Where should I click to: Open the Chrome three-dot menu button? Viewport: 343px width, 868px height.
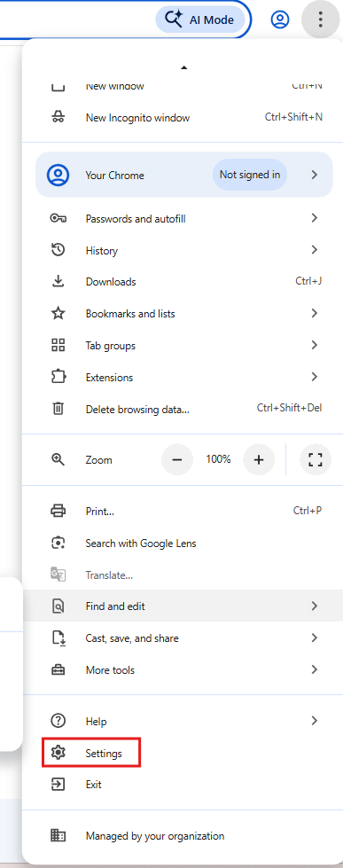coord(321,20)
